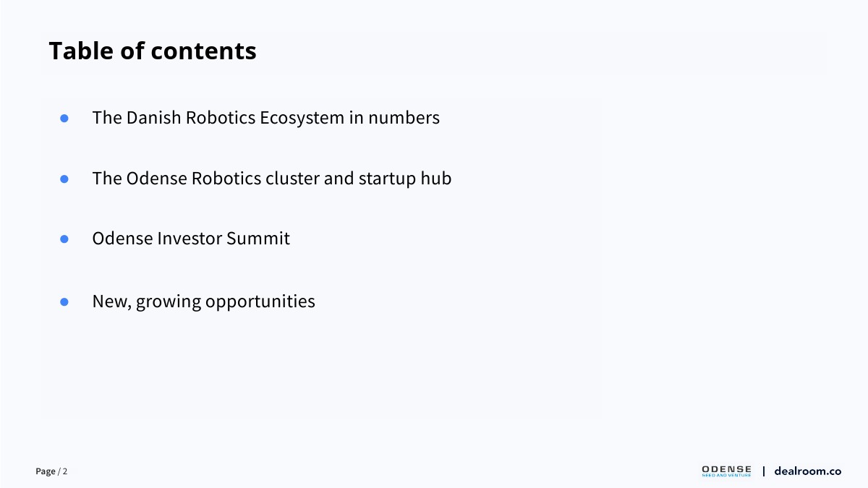
Task: Click the "Table of contents" slide title
Action: point(153,51)
